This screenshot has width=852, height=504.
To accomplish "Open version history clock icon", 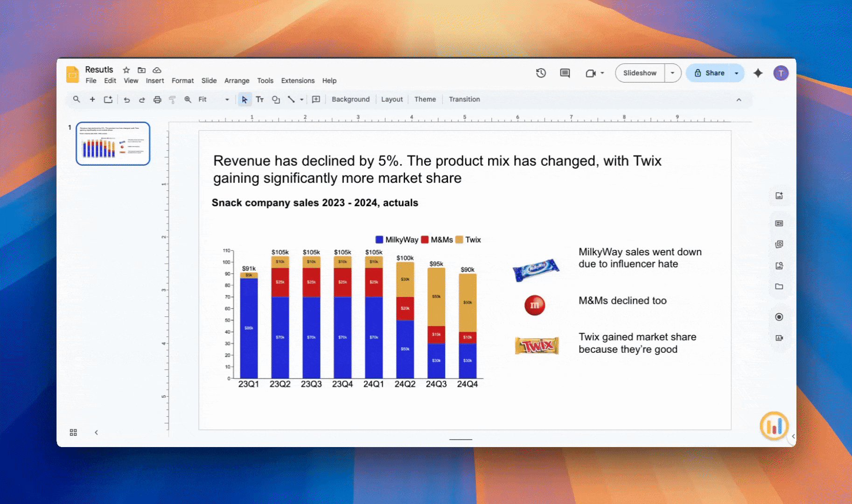I will tap(541, 73).
